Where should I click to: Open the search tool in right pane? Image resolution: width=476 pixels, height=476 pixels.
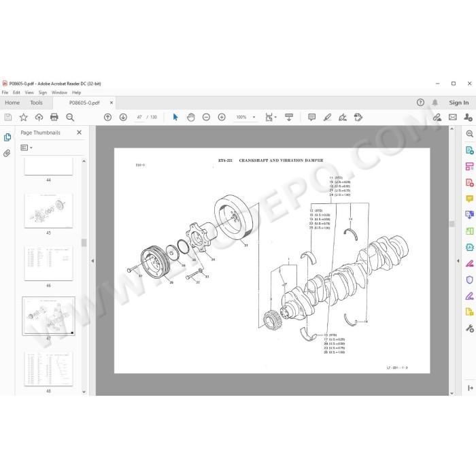pyautogui.click(x=469, y=133)
